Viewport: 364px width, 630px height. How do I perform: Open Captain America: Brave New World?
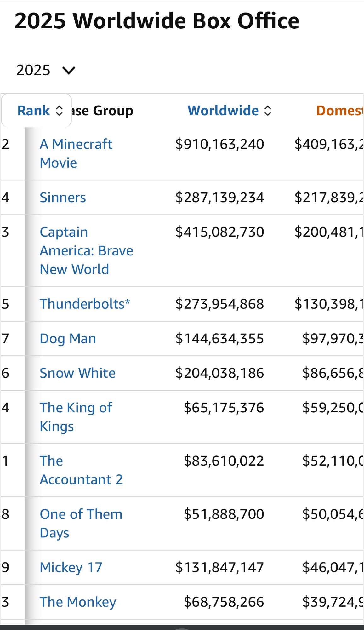point(86,251)
